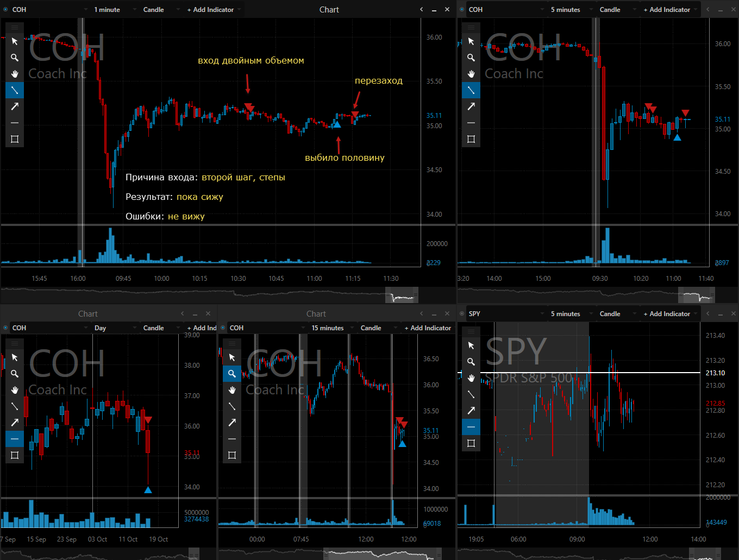Select the magnifier tool in COH Day chart

tap(15, 374)
